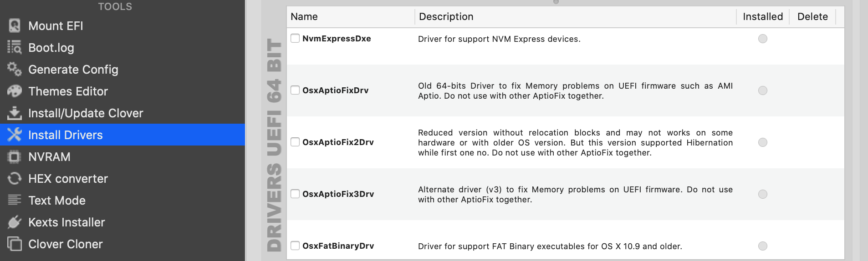This screenshot has width=868, height=261.
Task: Click the Installed column header
Action: [763, 17]
